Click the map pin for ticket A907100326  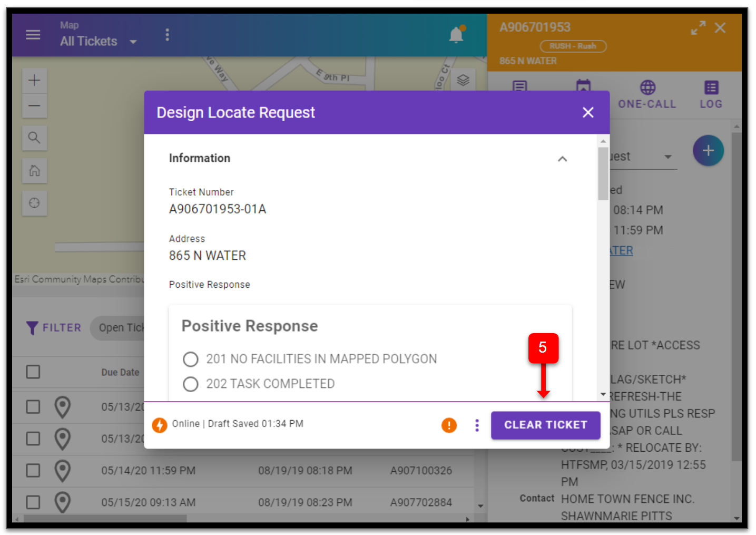coord(62,470)
